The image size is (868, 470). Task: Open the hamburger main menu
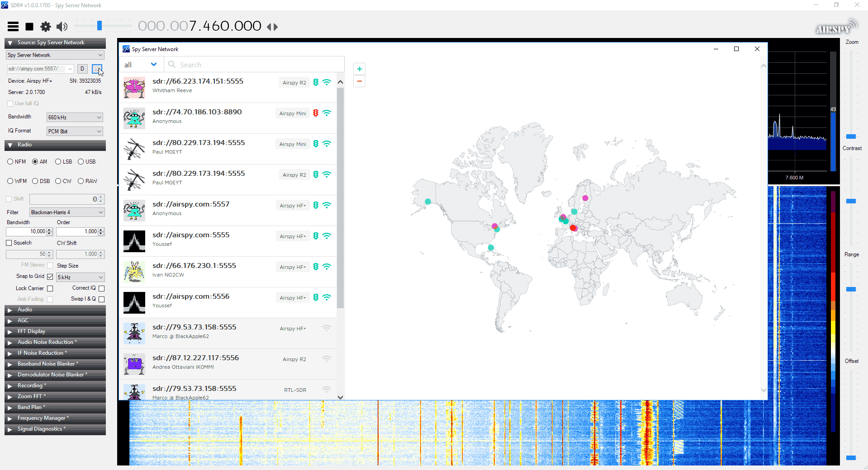[13, 27]
